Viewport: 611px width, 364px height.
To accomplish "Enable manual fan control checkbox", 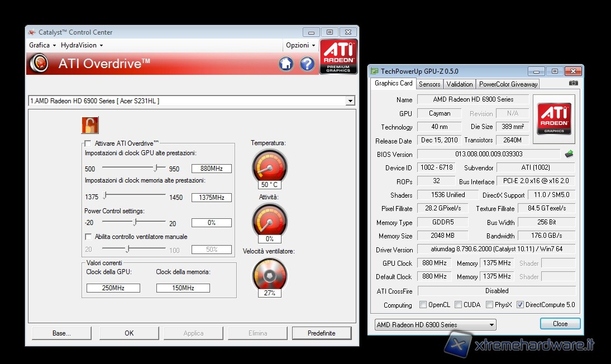I will (88, 237).
